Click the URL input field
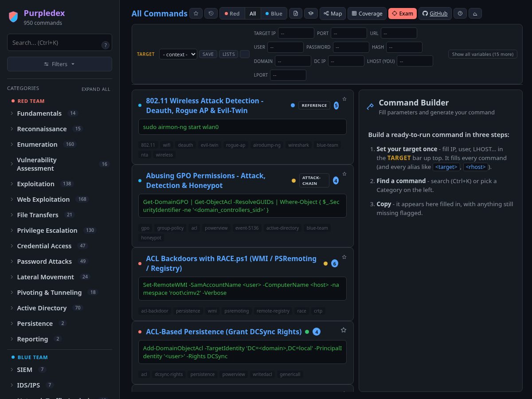This screenshot has width=532, height=399. point(399,33)
